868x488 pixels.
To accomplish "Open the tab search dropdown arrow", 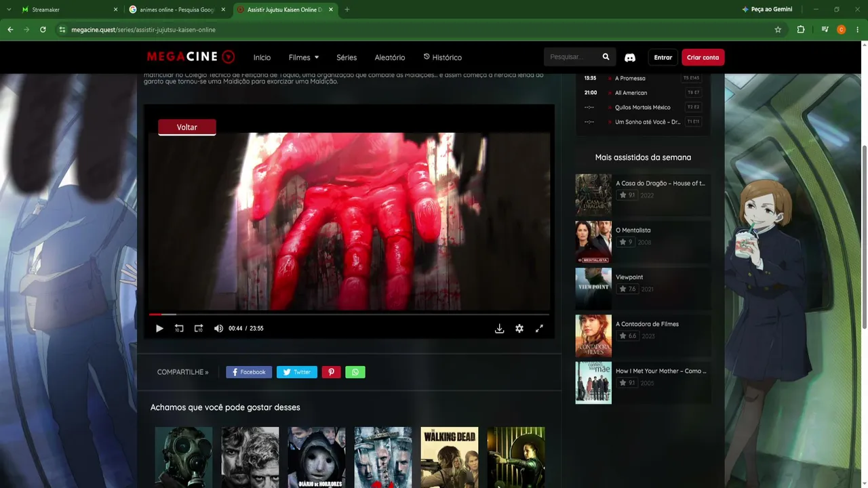I will coord(10,9).
